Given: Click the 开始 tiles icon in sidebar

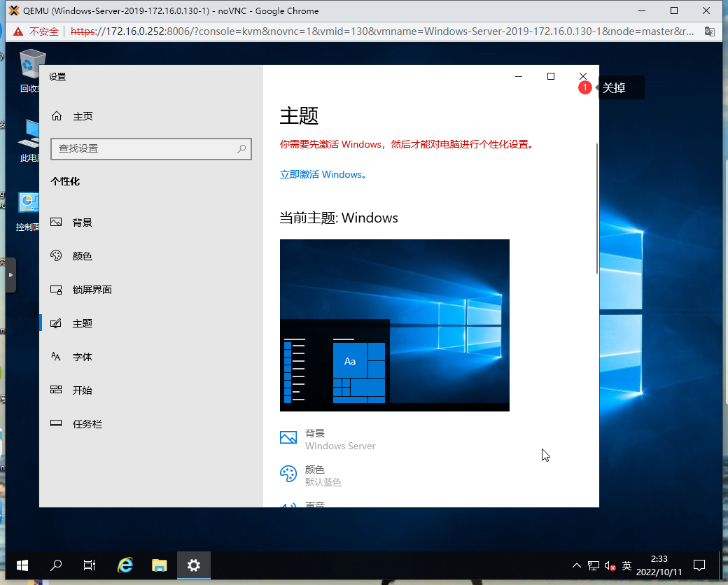Looking at the screenshot, I should coord(56,390).
